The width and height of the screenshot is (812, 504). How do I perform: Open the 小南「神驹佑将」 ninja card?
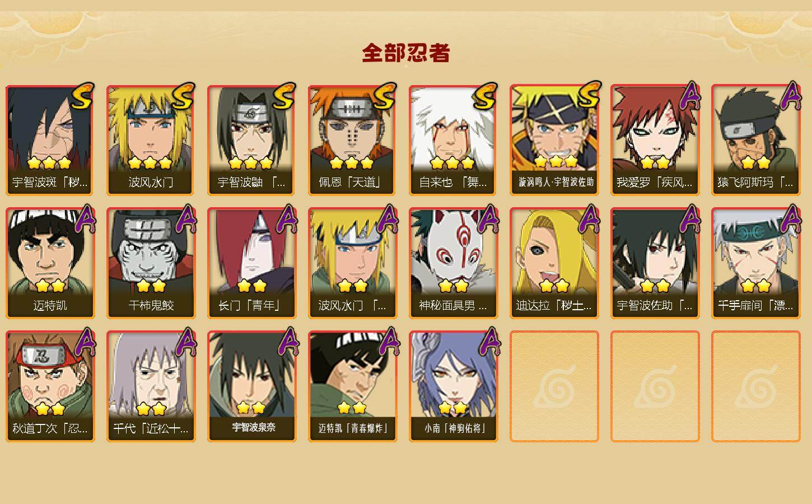pos(454,386)
